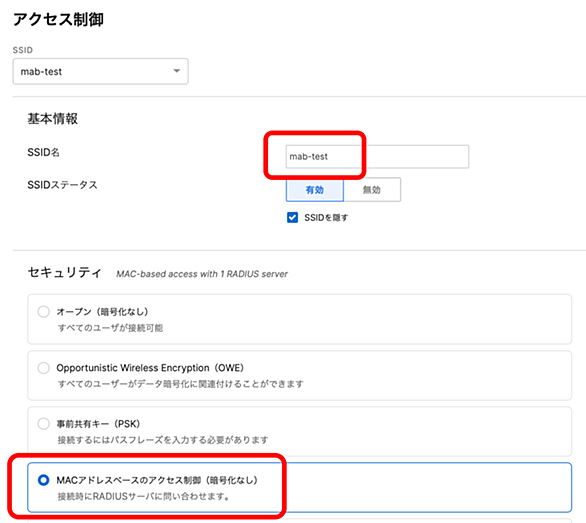This screenshot has width=586, height=523.
Task: Set SSID status to 有効
Action: (x=315, y=190)
